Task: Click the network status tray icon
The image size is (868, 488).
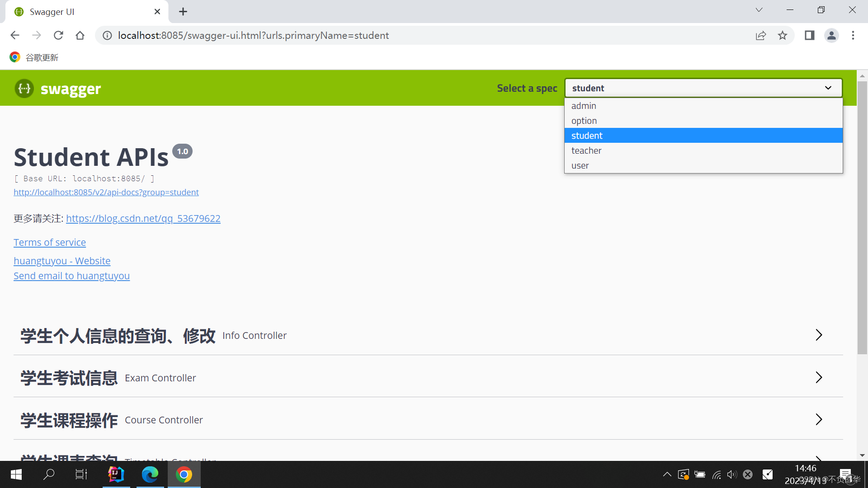Action: [716, 474]
